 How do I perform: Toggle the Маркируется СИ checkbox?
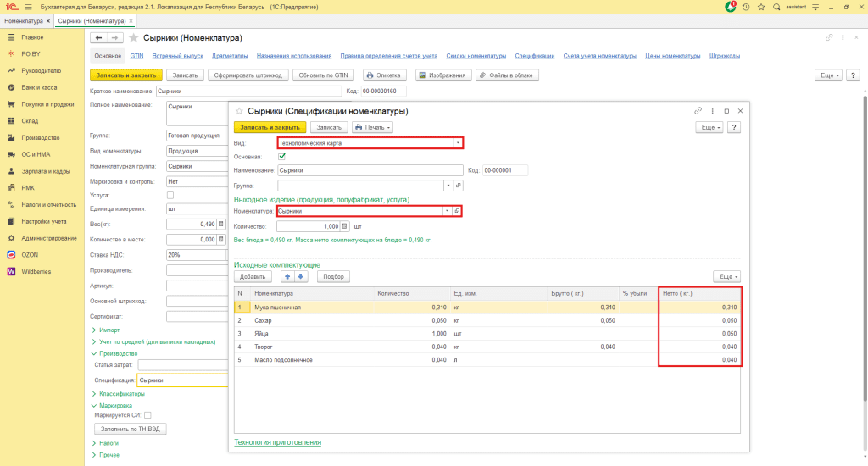pos(147,415)
